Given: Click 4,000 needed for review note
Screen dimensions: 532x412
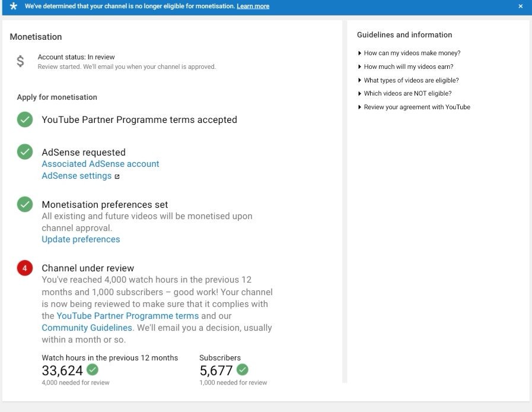Looking at the screenshot, I should pos(76,382).
